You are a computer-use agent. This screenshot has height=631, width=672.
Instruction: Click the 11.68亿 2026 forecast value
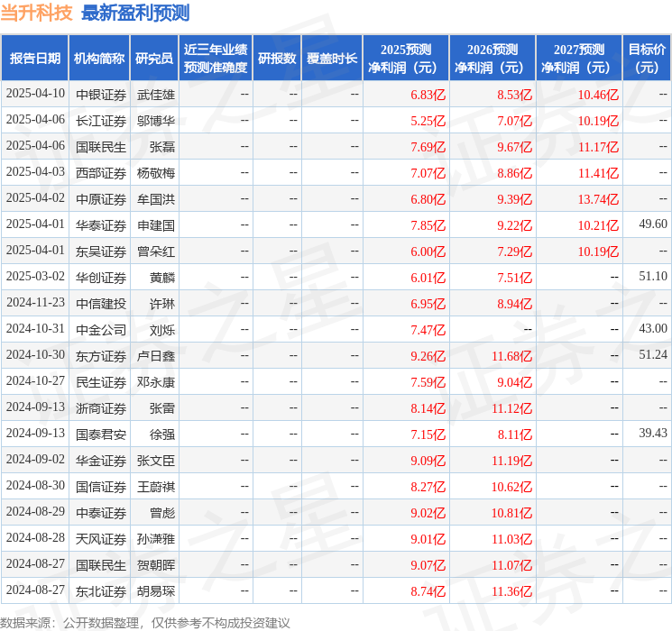[511, 356]
